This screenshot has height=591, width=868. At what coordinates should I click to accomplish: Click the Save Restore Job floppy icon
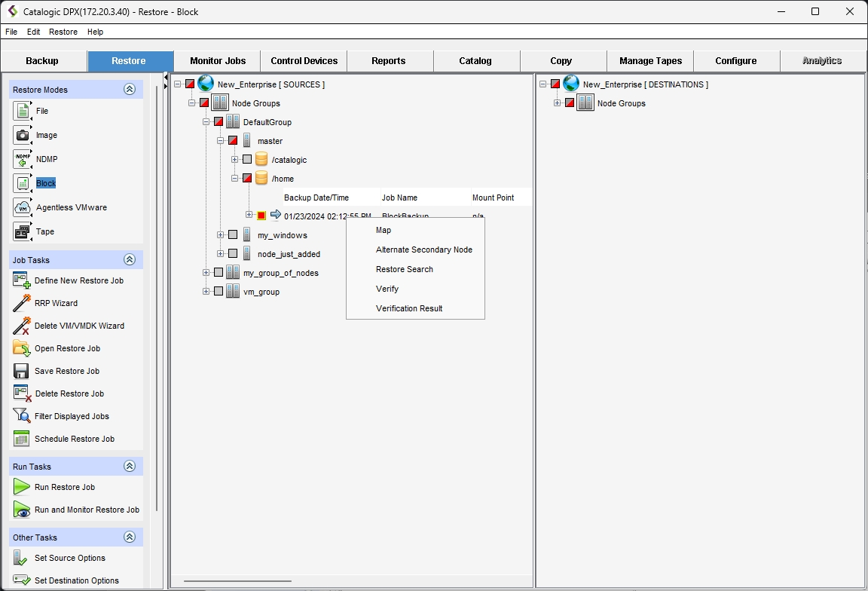click(x=22, y=372)
